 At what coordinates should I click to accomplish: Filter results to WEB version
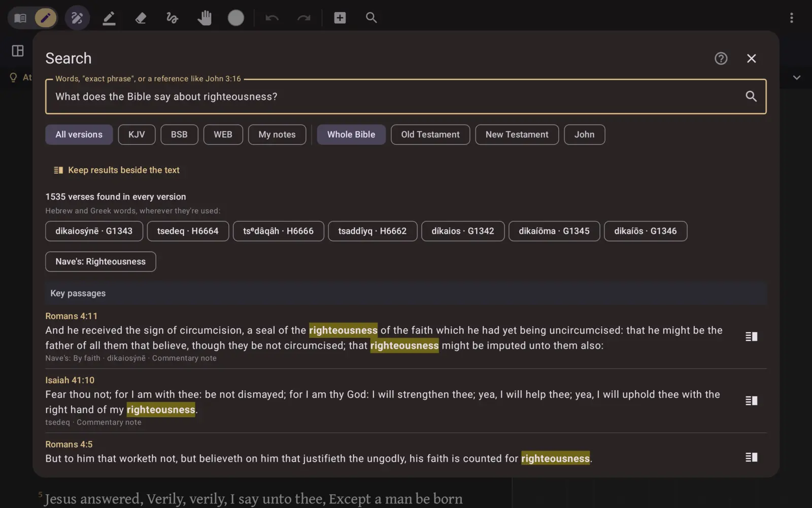click(223, 135)
